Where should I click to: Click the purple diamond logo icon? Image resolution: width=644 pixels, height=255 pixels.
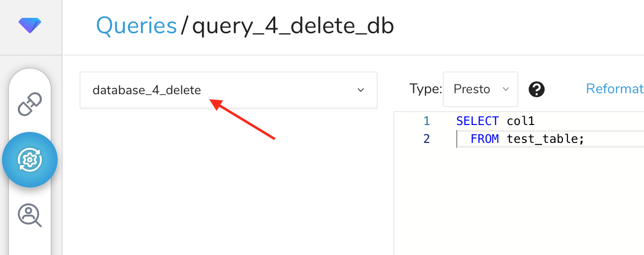point(30,25)
